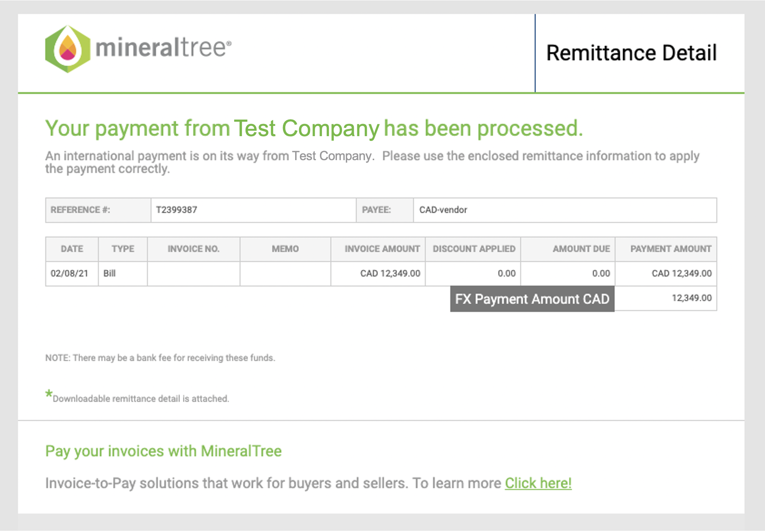Viewport: 765px width, 532px height.
Task: Click the TYPE column header
Action: 123,249
